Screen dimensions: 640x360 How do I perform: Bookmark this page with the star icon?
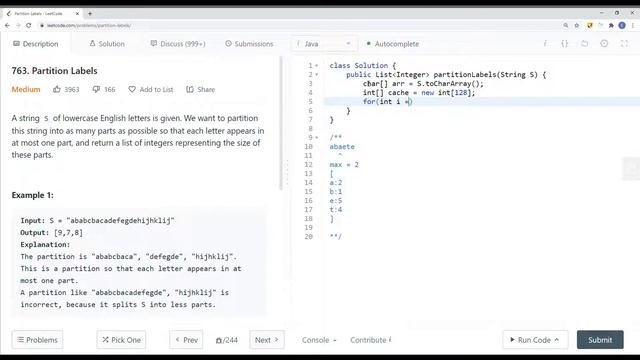[x=577, y=25]
